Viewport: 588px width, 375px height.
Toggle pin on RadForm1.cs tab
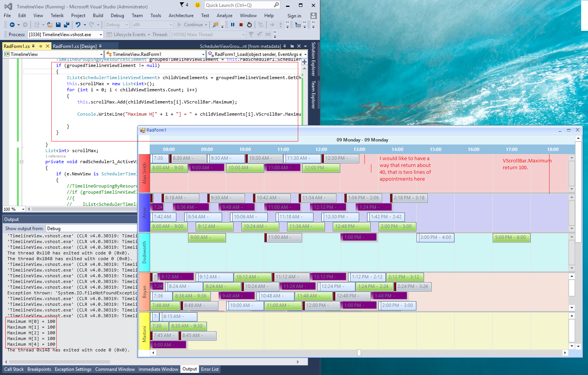40,46
